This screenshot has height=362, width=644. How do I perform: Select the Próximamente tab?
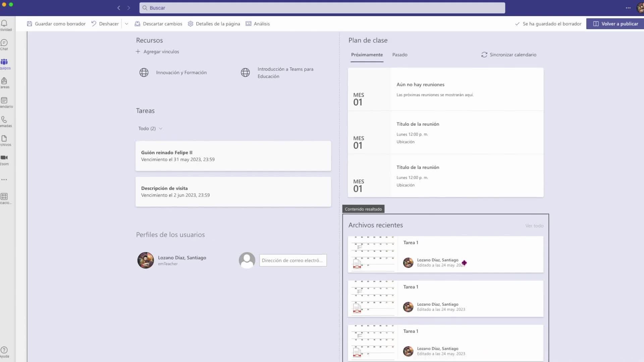click(x=367, y=55)
